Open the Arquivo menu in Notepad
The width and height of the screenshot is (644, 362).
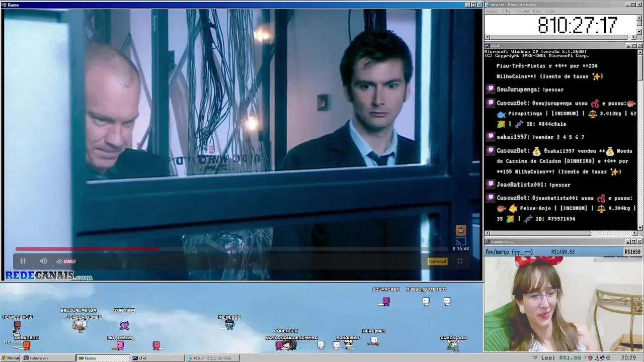492,11
